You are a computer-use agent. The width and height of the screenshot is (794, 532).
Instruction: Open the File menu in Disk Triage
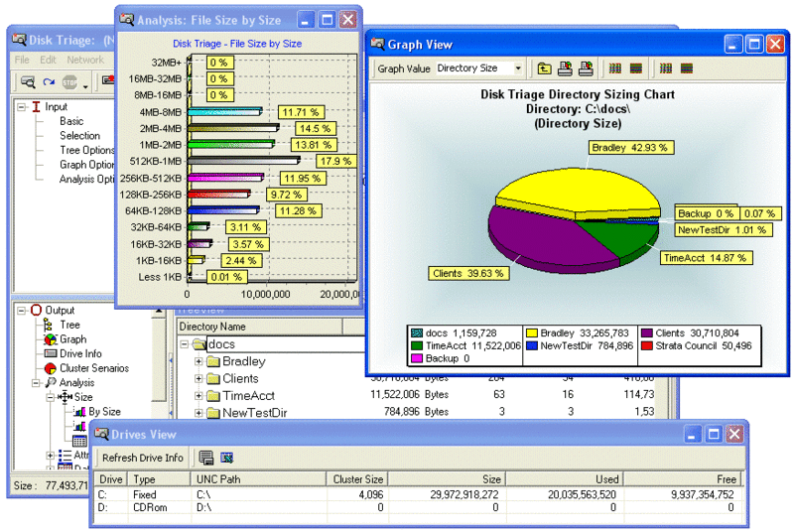click(22, 60)
